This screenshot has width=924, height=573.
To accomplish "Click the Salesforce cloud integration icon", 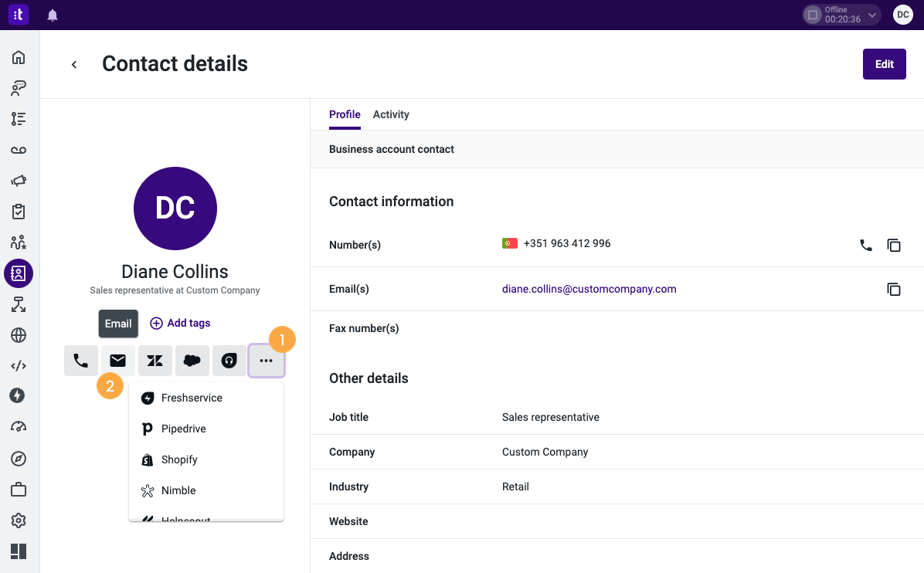I will [x=192, y=360].
